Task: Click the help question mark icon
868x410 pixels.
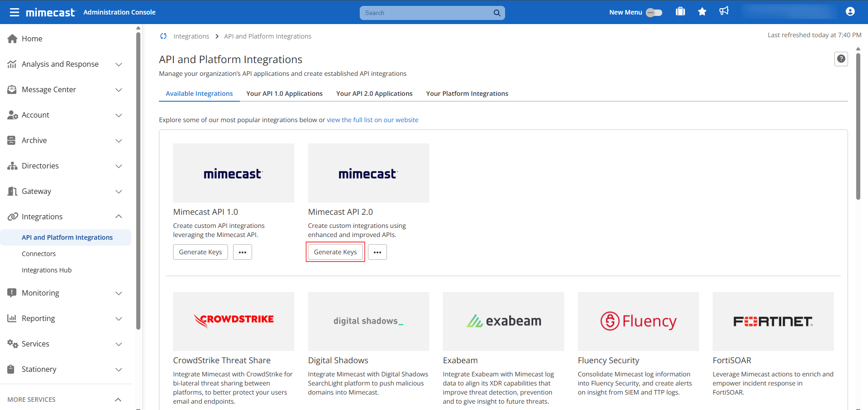Action: (x=841, y=59)
